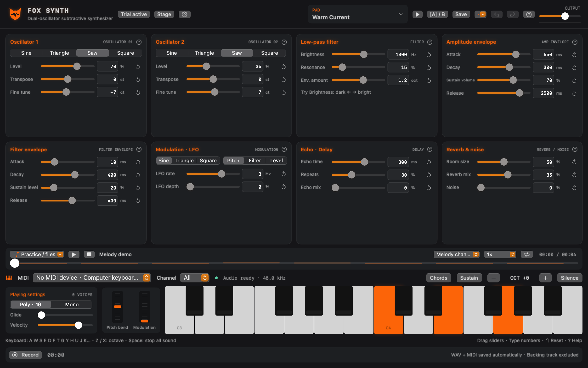Click the undo arrow icon
This screenshot has height=368, width=588.
tap(497, 14)
